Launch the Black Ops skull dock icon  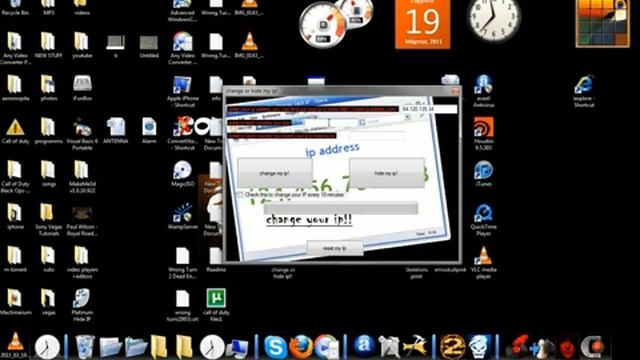pyautogui.click(x=479, y=347)
